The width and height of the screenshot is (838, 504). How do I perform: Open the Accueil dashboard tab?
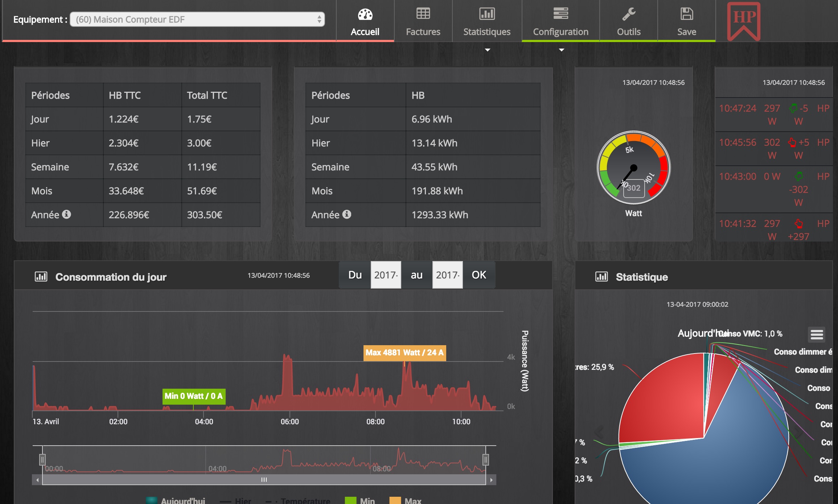[x=365, y=21]
